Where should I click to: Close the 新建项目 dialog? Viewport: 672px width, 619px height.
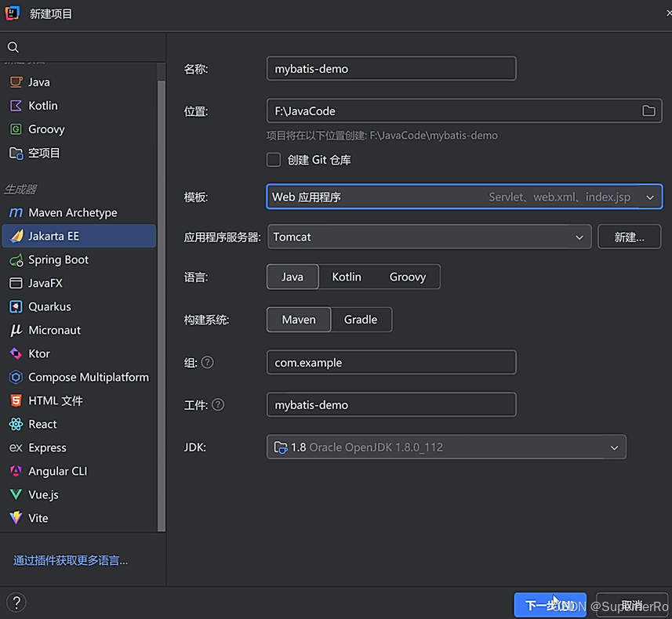[669, 13]
